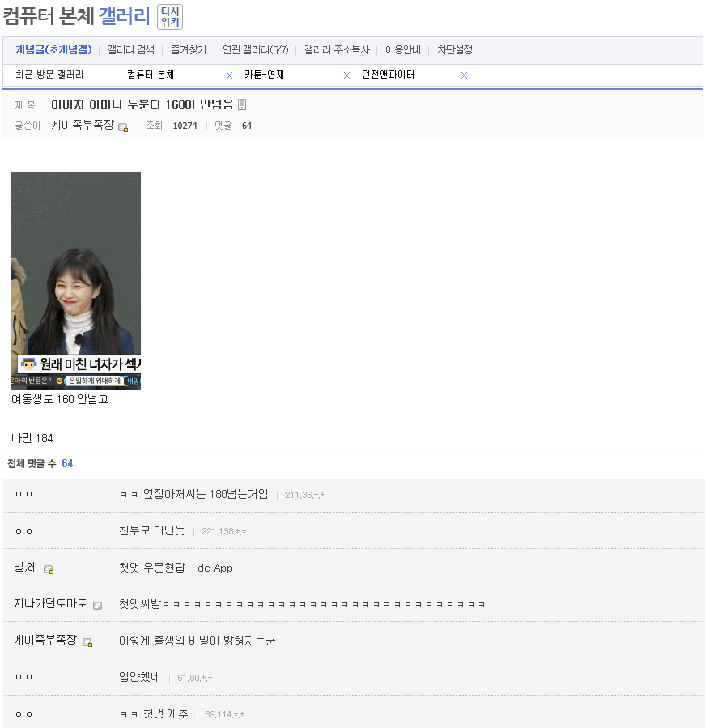The height and width of the screenshot is (728, 705).
Task: Click the member icon next to author 게이족부족장 in post header
Action: click(x=123, y=127)
